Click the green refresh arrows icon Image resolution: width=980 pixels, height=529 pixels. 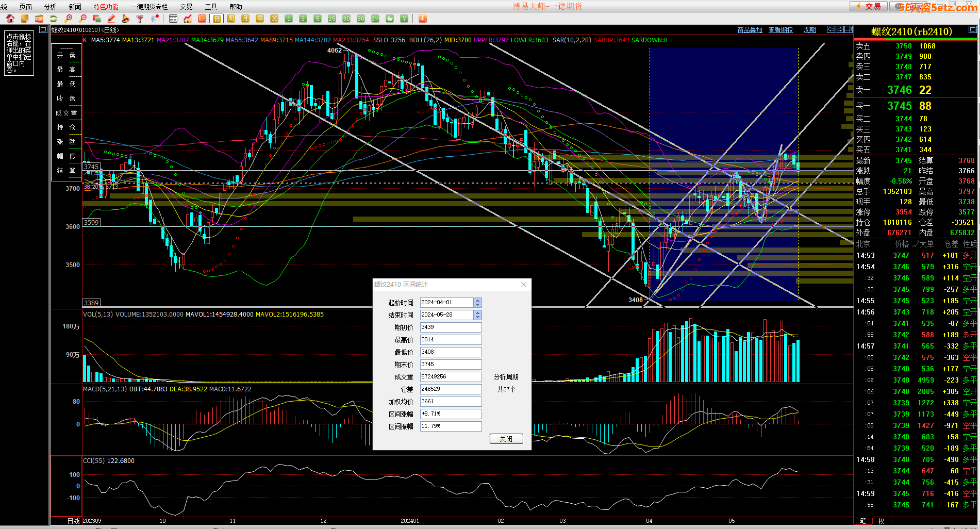point(53,19)
